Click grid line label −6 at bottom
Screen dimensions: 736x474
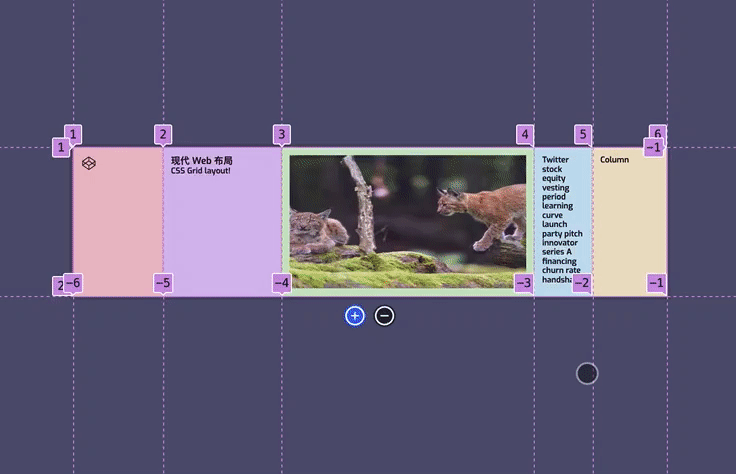tap(73, 283)
